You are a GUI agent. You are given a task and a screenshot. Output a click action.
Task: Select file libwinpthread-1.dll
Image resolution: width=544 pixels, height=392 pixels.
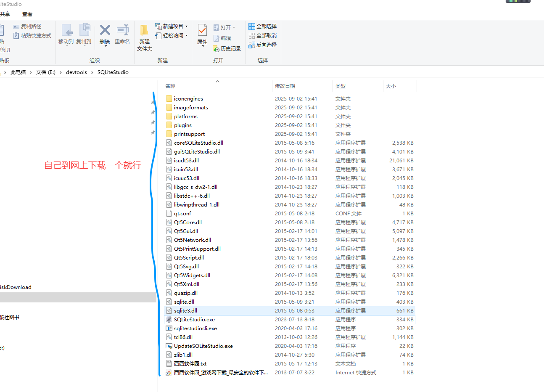click(x=197, y=204)
